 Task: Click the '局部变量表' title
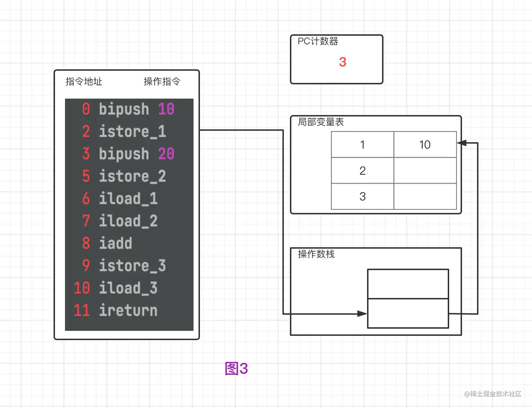click(x=321, y=122)
